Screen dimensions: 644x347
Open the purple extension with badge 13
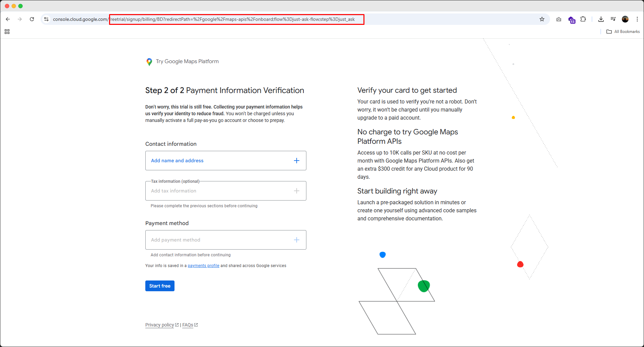[x=572, y=19]
